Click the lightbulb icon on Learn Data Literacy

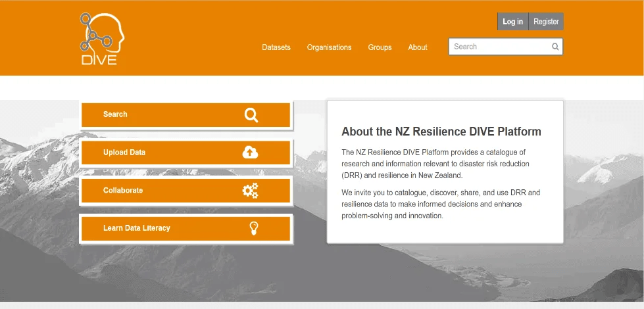click(x=254, y=228)
